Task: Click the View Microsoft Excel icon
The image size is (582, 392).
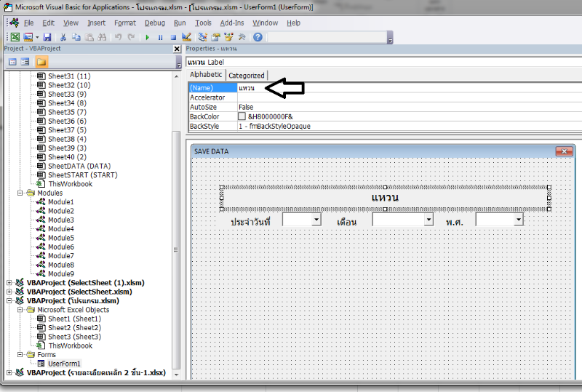Action: 15,37
